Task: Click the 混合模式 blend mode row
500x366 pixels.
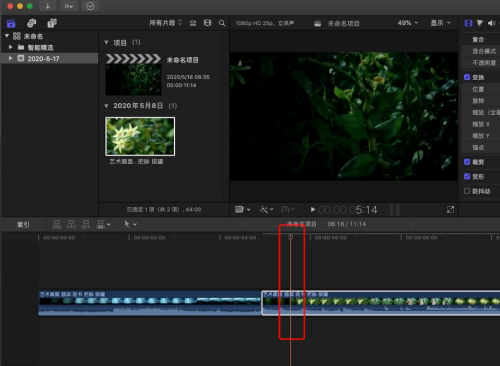Action: 481,51
